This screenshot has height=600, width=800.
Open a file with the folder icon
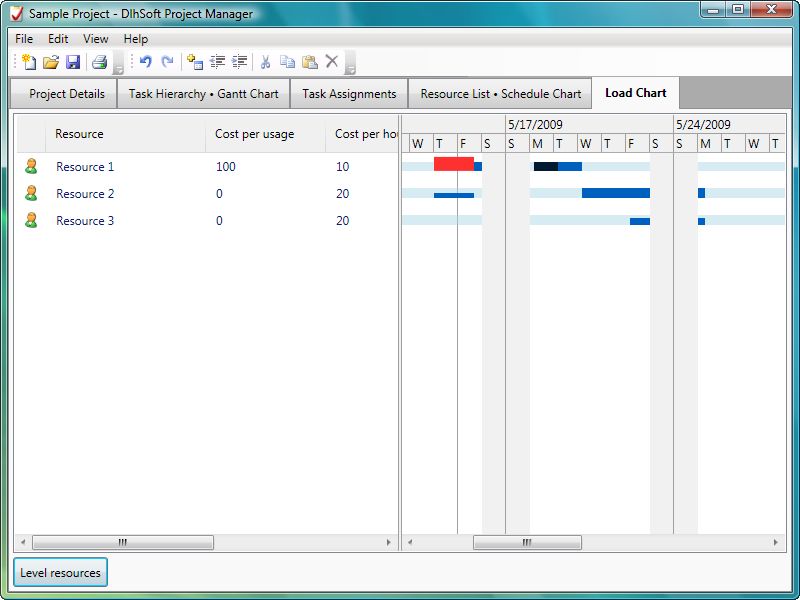[51, 62]
